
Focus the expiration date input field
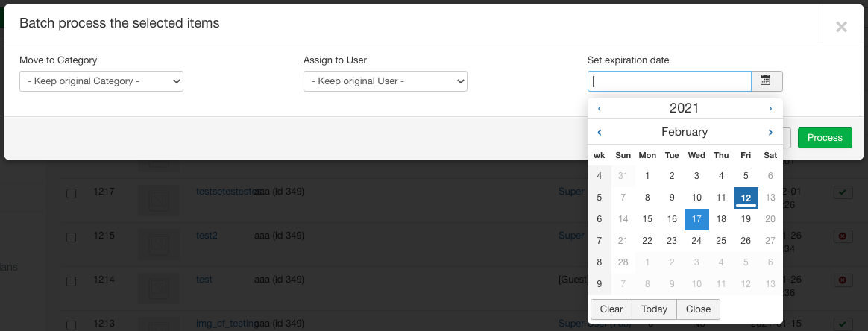pyautogui.click(x=669, y=81)
